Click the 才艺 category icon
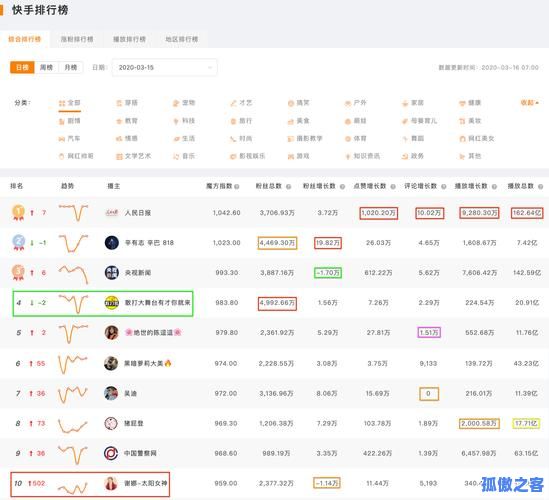The height and width of the screenshot is (500, 549). tap(233, 103)
